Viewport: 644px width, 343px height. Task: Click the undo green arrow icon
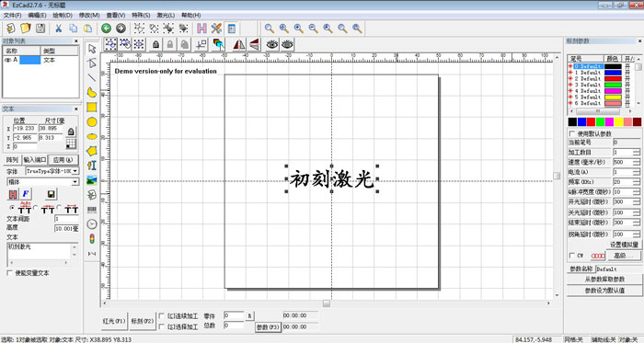(x=106, y=28)
